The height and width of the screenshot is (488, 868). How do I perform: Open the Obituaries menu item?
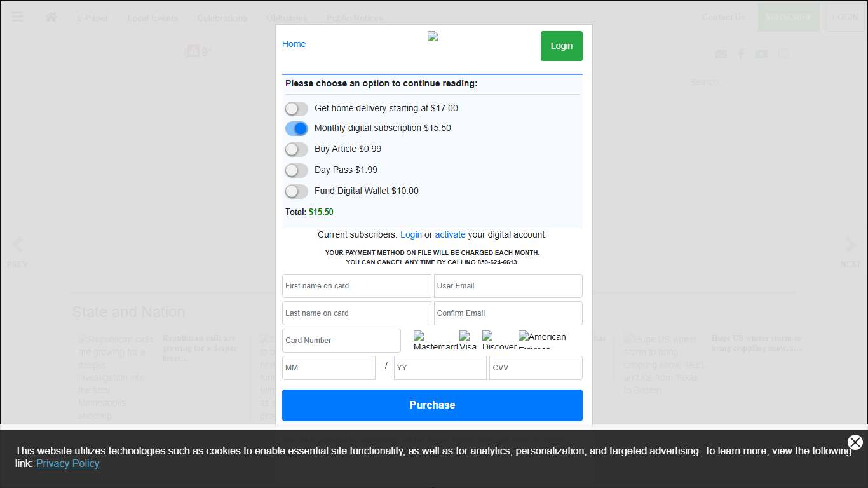pyautogui.click(x=287, y=18)
